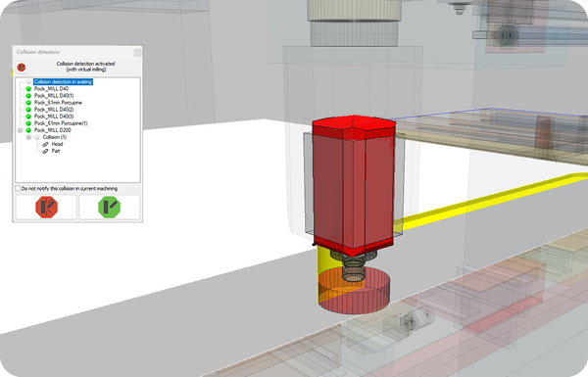This screenshot has height=377, width=588.
Task: Click green status dot of Pock_MILL D40
Action: tap(28, 89)
